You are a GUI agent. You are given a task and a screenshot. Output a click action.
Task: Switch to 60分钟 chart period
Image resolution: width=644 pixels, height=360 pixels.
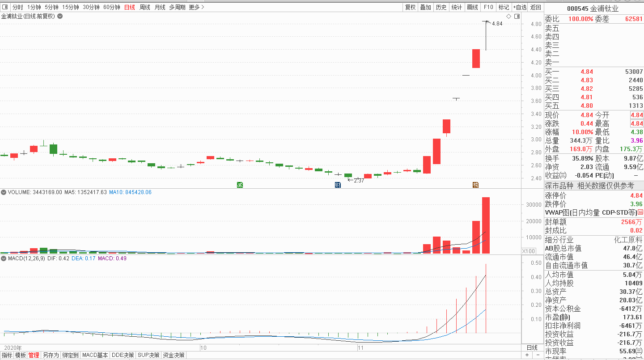111,7
